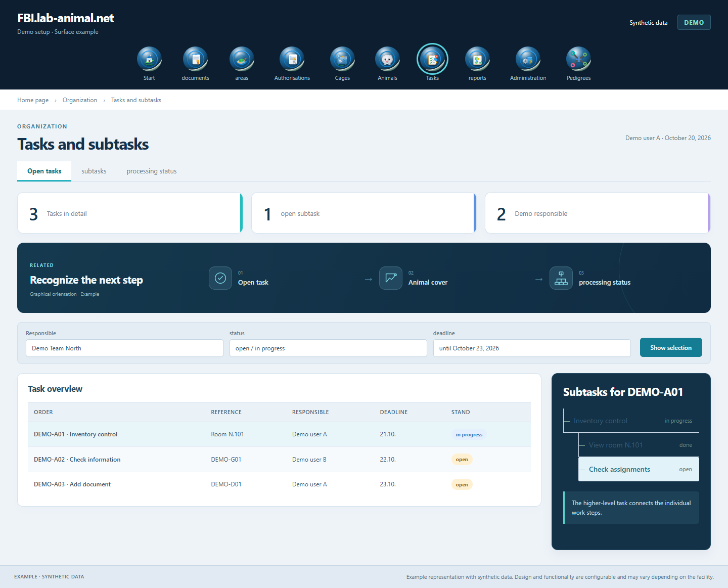Select the Inventory control subtask node
This screenshot has height=588, width=728.
pyautogui.click(x=631, y=421)
